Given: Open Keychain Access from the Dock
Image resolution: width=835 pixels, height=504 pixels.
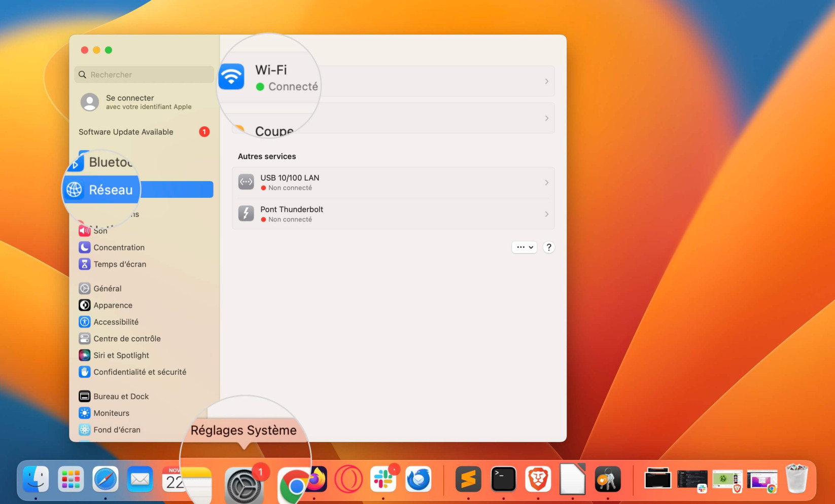Looking at the screenshot, I should click(x=607, y=479).
